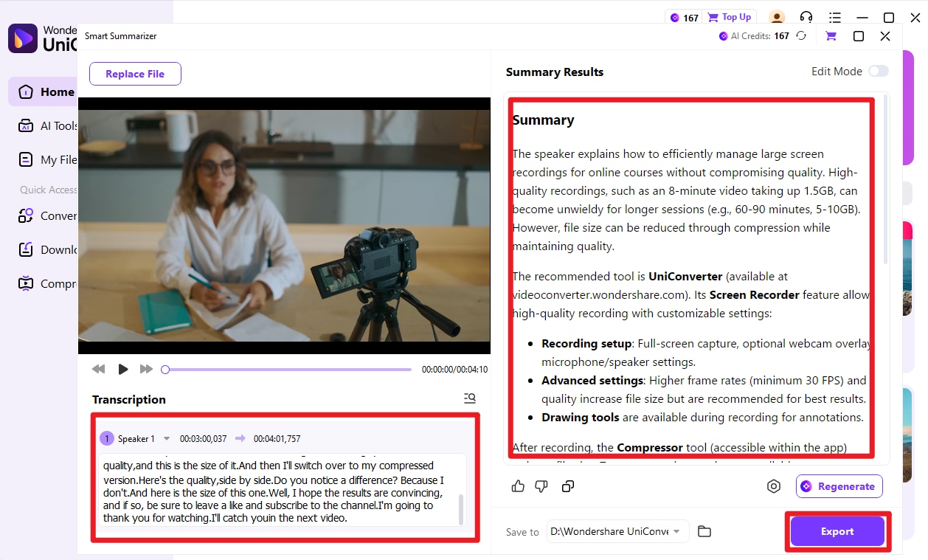Export the summary results
Viewport: 928px width, 560px height.
point(837,531)
